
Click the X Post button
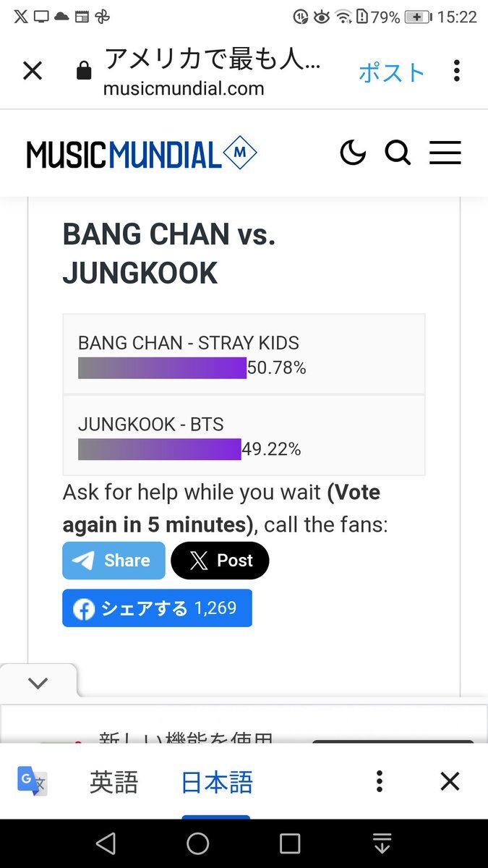point(220,561)
